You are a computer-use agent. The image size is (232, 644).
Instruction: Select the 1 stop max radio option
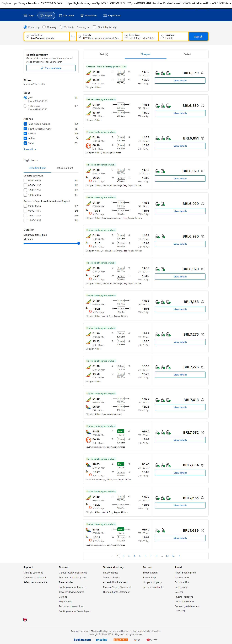point(25,106)
